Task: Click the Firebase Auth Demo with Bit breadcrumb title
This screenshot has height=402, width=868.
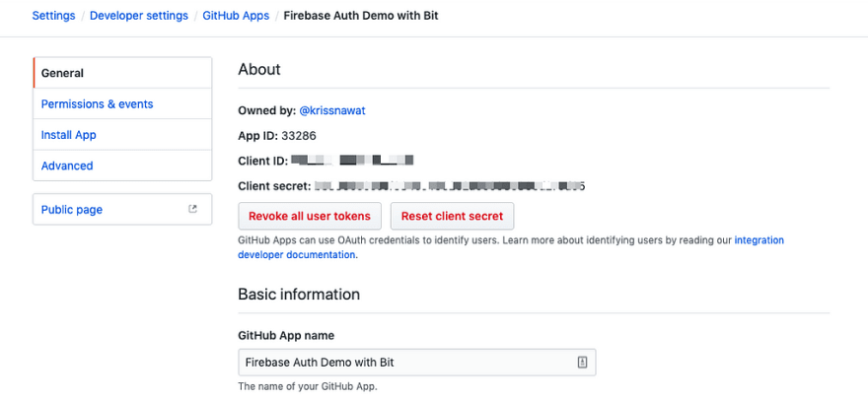Action: coord(361,16)
